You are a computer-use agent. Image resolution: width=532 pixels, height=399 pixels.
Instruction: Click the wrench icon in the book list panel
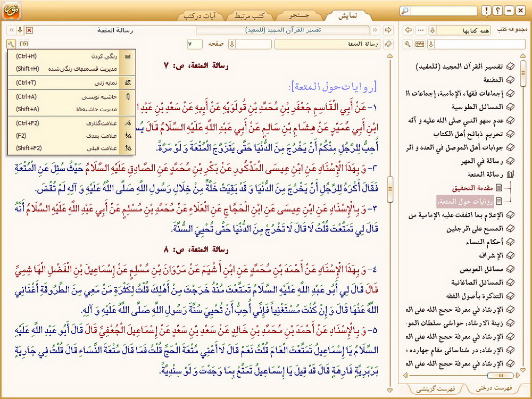[408, 44]
